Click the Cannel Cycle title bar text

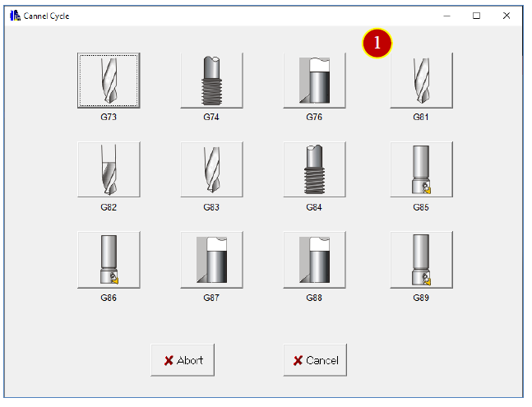click(x=46, y=16)
